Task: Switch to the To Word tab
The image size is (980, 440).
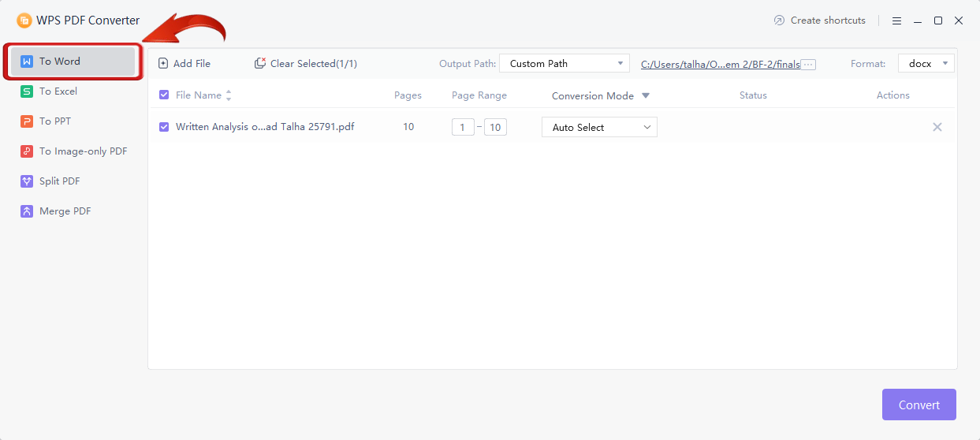Action: pyautogui.click(x=73, y=62)
